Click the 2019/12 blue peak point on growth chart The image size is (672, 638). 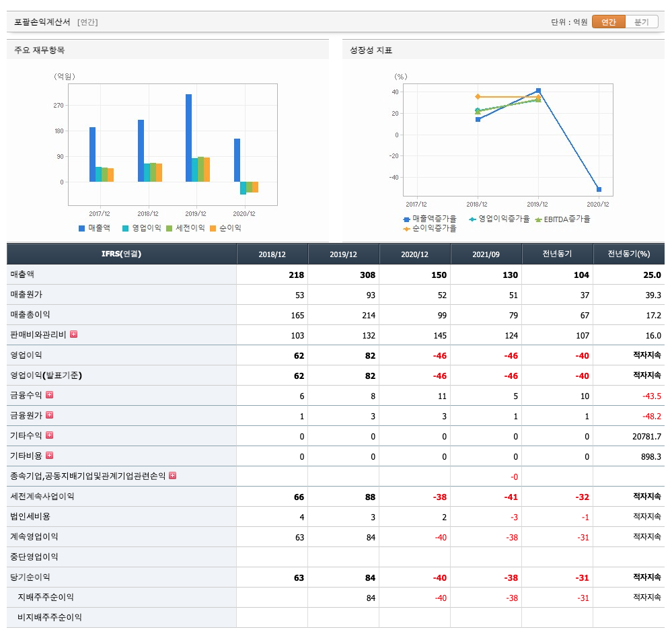click(538, 90)
